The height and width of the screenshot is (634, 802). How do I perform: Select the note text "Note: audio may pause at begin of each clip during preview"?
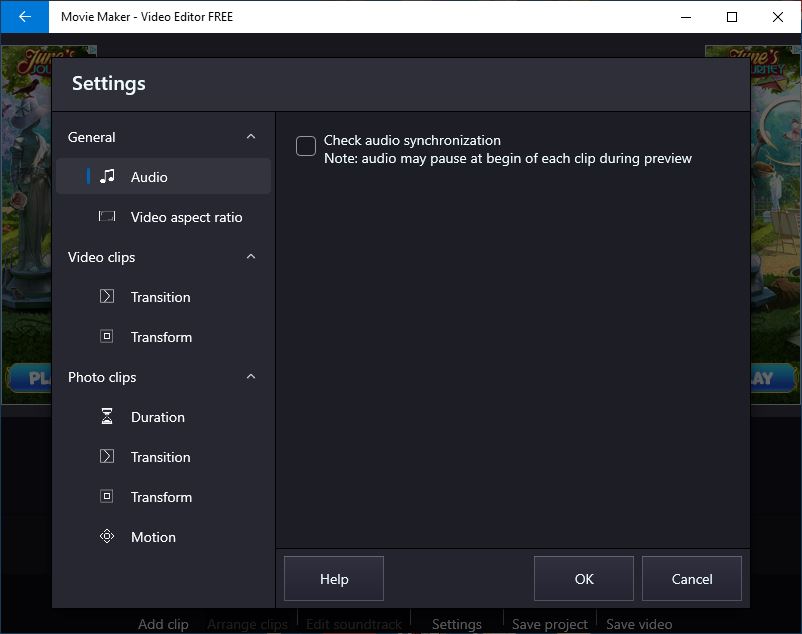tap(508, 158)
